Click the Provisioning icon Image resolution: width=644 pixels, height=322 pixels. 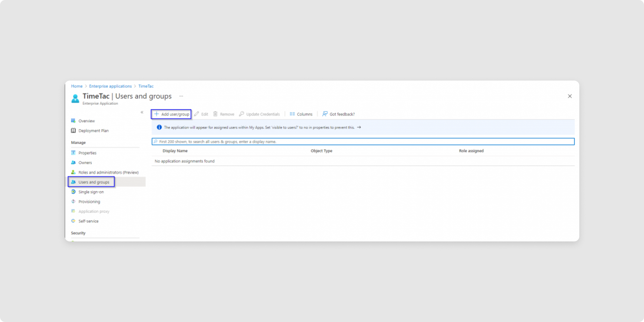tap(73, 202)
